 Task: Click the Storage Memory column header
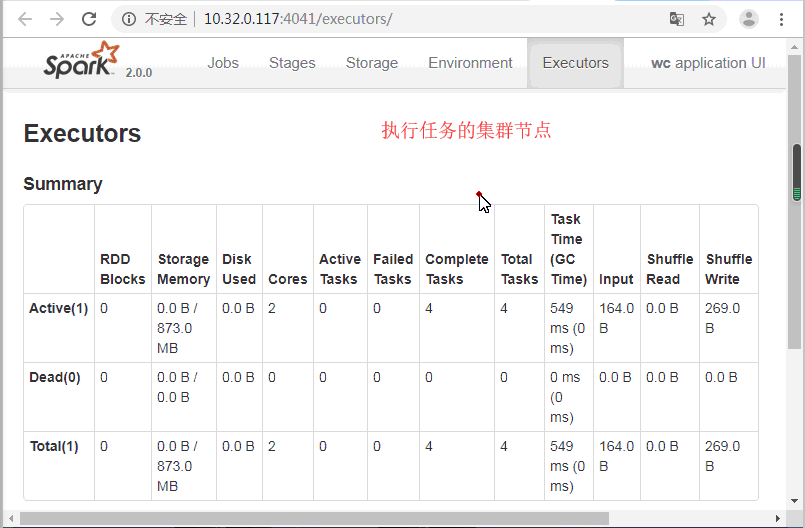183,269
